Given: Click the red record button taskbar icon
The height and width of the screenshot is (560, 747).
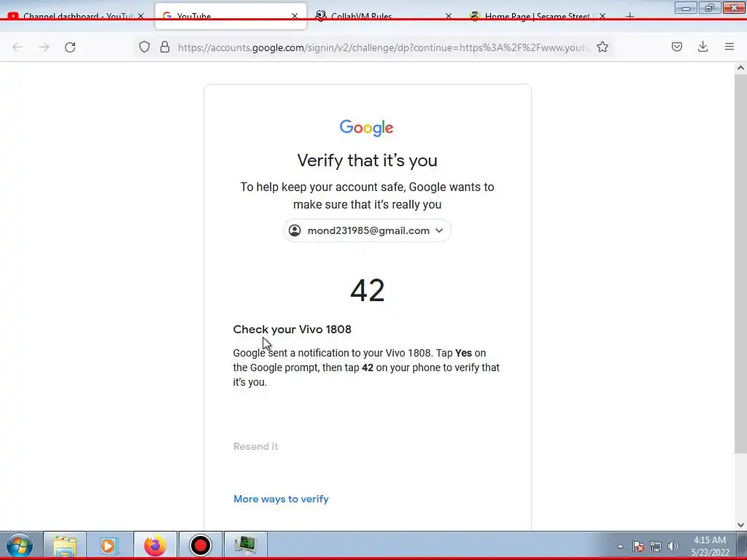Looking at the screenshot, I should [200, 545].
